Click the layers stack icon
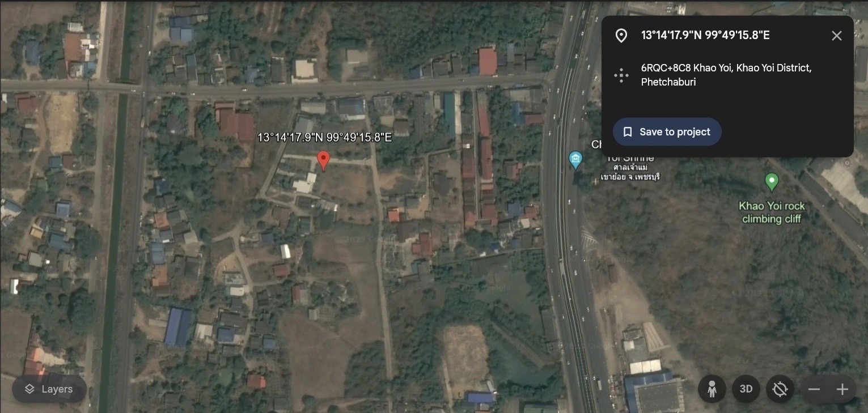This screenshot has height=413, width=868. [x=29, y=389]
